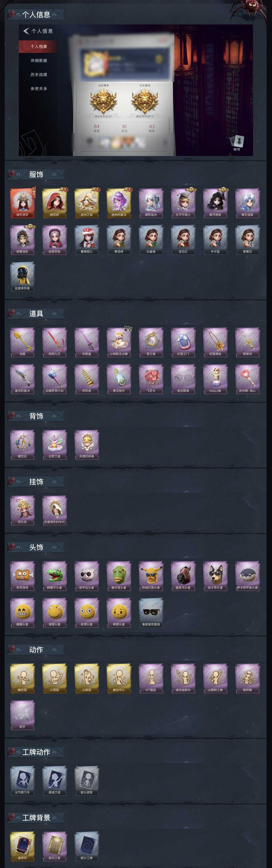Select the 镜花辞 limited costume
The image size is (272, 868).
(x=55, y=203)
